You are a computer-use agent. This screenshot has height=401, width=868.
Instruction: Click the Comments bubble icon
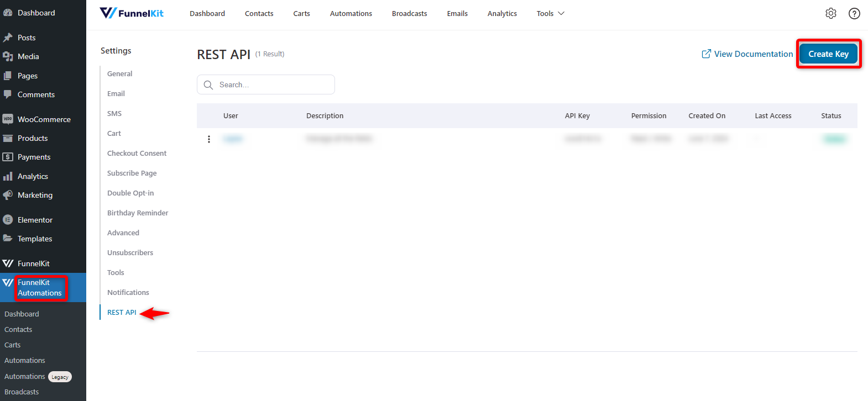8,94
